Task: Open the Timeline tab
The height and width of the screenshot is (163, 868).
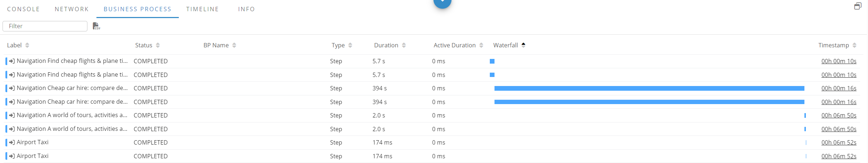Action: 202,9
